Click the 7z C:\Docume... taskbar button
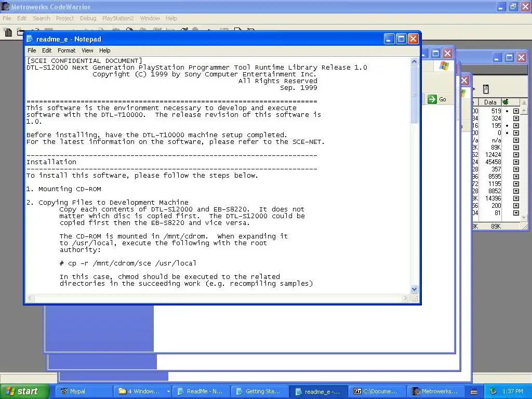The image size is (532, 399). coord(377,391)
